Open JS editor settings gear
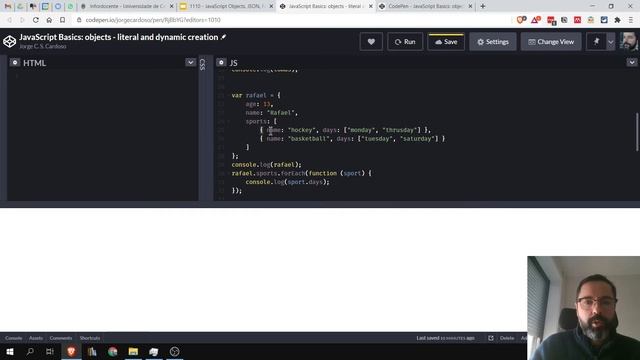The height and width of the screenshot is (360, 640). click(221, 62)
